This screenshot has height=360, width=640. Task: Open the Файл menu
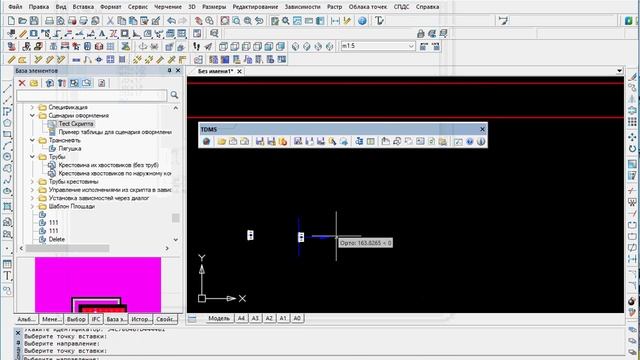click(x=15, y=7)
